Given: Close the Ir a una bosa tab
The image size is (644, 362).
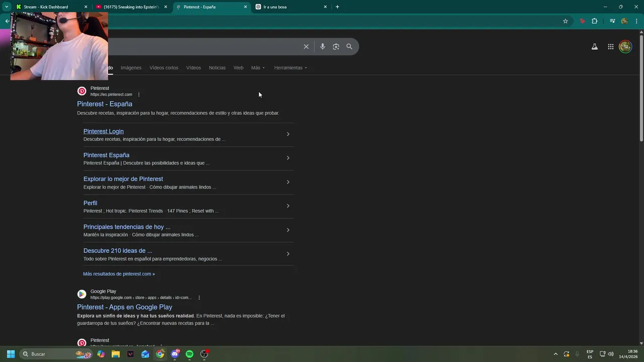Looking at the screenshot, I should pos(325,7).
